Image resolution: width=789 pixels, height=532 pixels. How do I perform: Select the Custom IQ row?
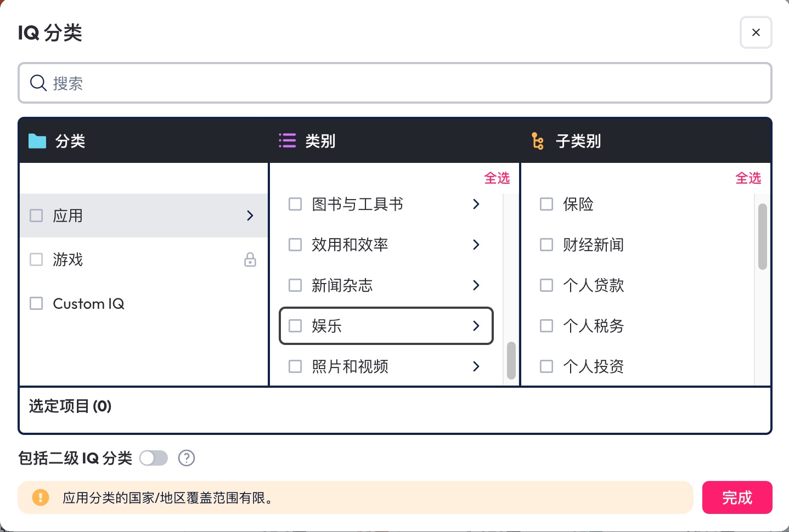[88, 303]
